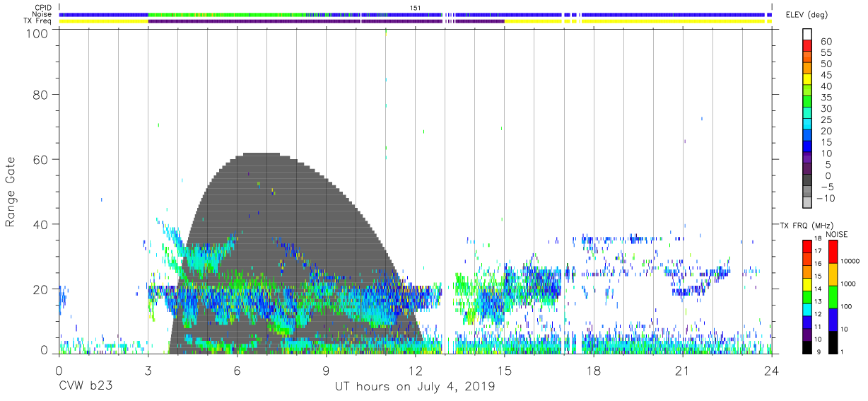
Task: Click the 18 tick on the UT hours axis
Action: 594,370
